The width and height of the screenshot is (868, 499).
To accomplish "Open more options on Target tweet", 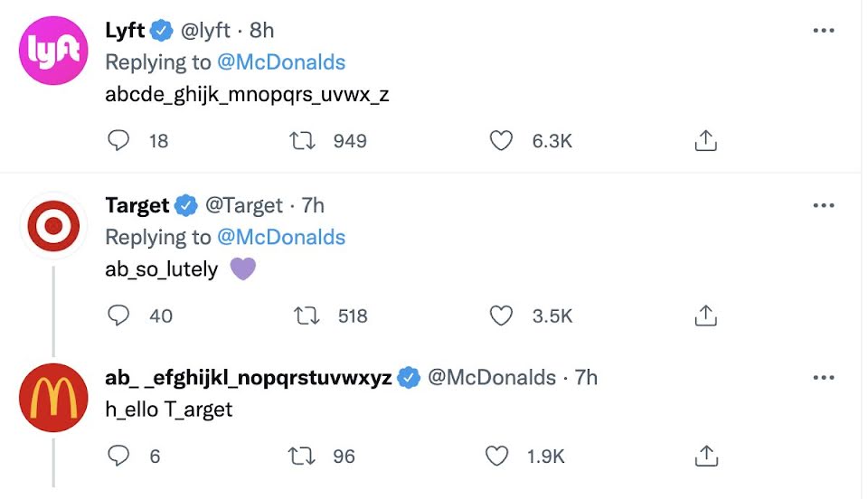I will click(823, 206).
